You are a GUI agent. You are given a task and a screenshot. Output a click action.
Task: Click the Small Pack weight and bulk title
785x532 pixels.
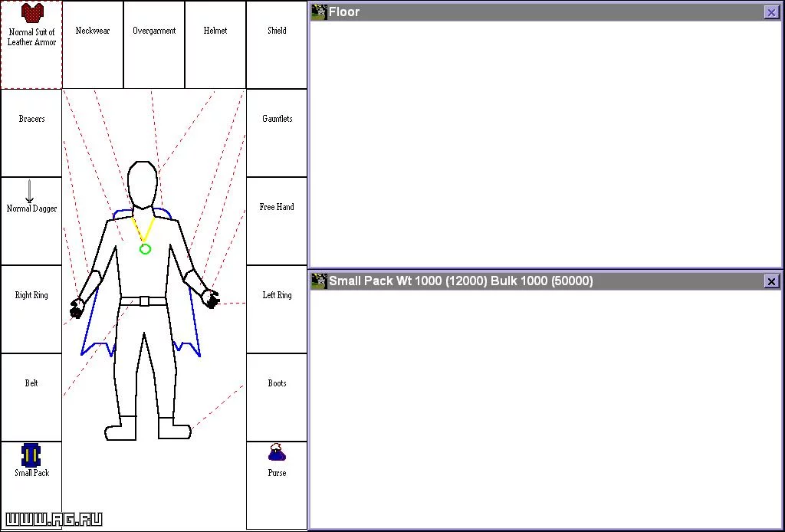[461, 281]
